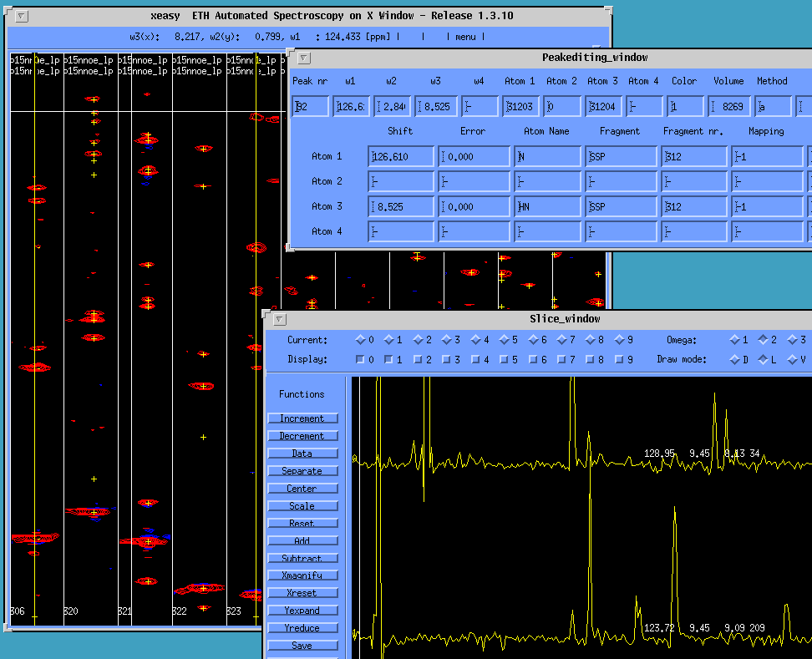Screen dimensions: 812x659
Task: Select Omega radio option 2
Action: (x=764, y=340)
